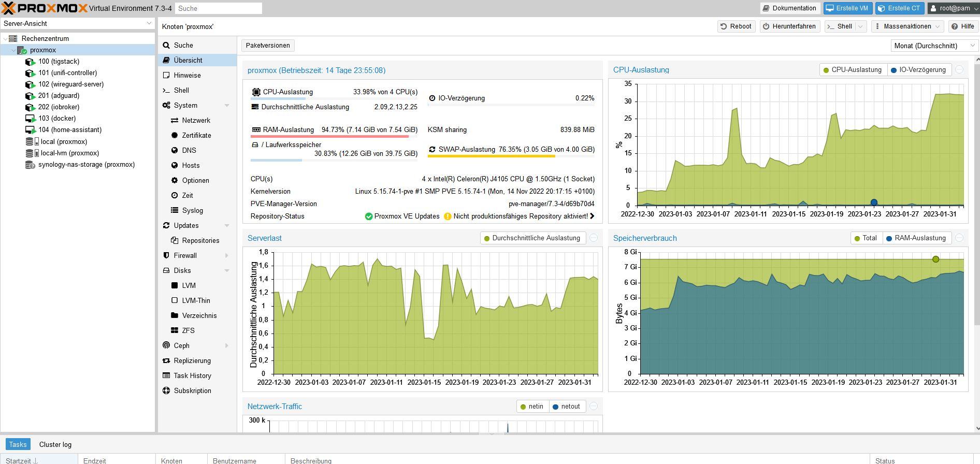980x464 pixels.
Task: Click the Task History list icon
Action: [x=166, y=376]
